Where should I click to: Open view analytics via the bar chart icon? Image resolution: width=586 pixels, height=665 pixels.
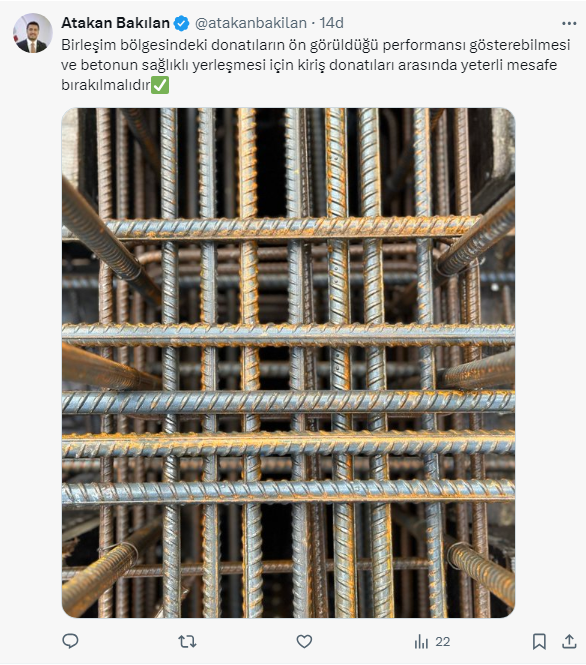click(421, 642)
